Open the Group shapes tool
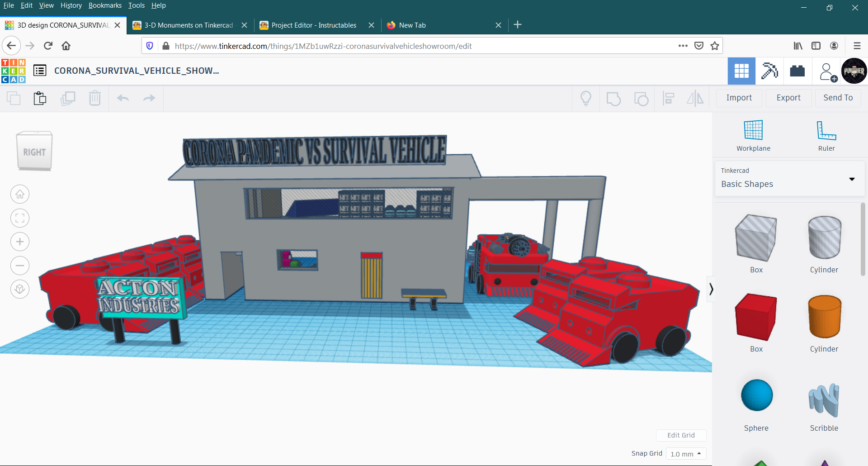The height and width of the screenshot is (466, 868). (x=613, y=98)
